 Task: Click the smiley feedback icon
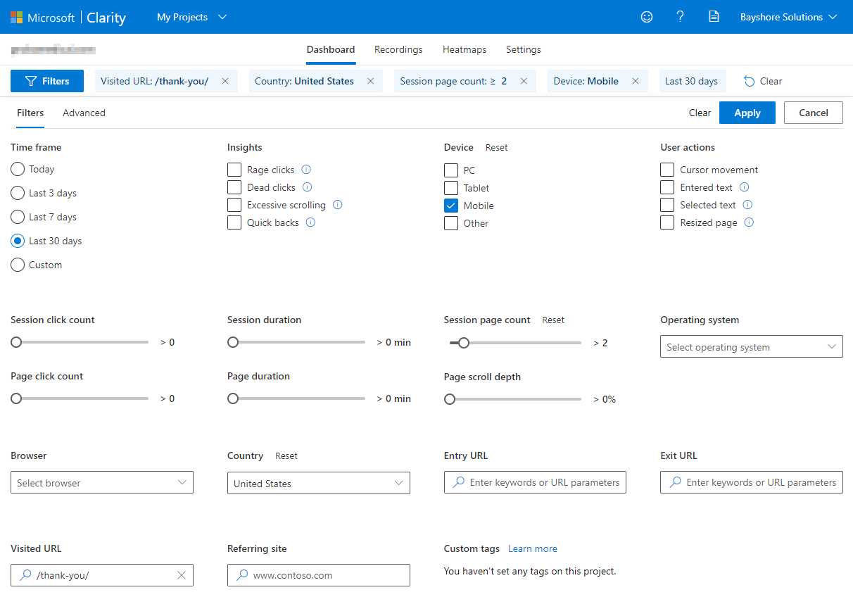[647, 17]
